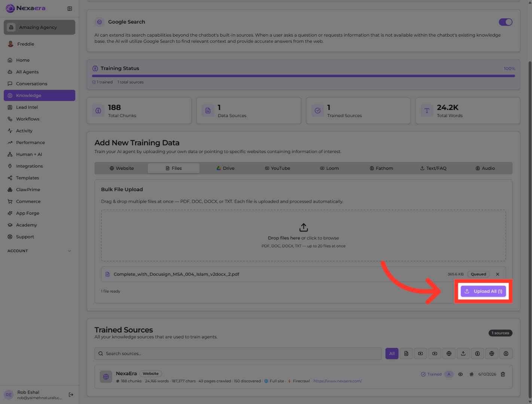Image resolution: width=532 pixels, height=404 pixels.
Task: Filter trained sources by the upload icon
Action: click(x=463, y=353)
